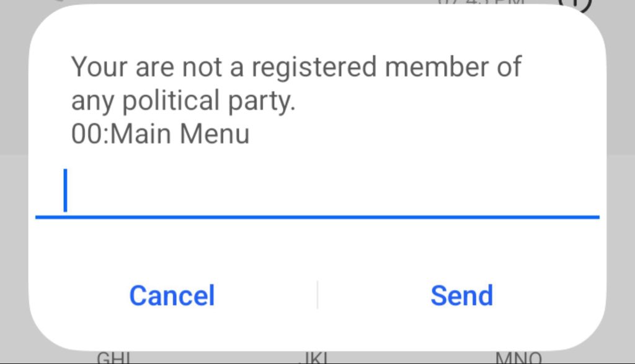Click the word 'Your' in the message
The height and width of the screenshot is (364, 635).
coord(100,67)
